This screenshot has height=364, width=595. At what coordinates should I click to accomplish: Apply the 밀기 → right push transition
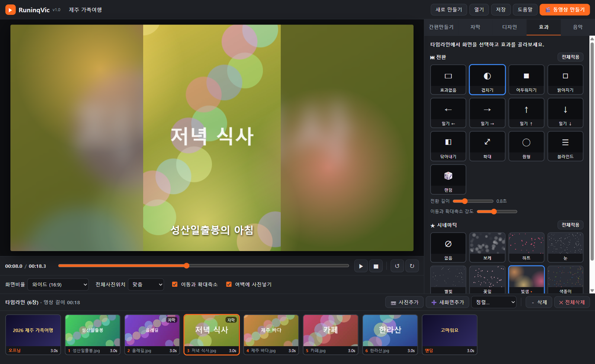pyautogui.click(x=487, y=113)
